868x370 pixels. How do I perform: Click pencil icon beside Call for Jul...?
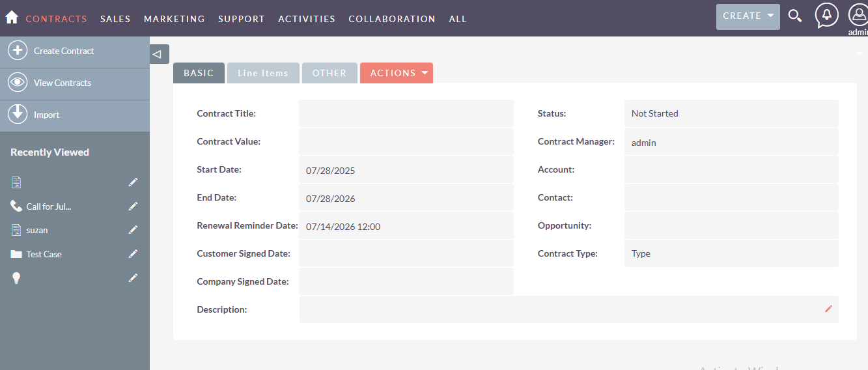tap(133, 206)
